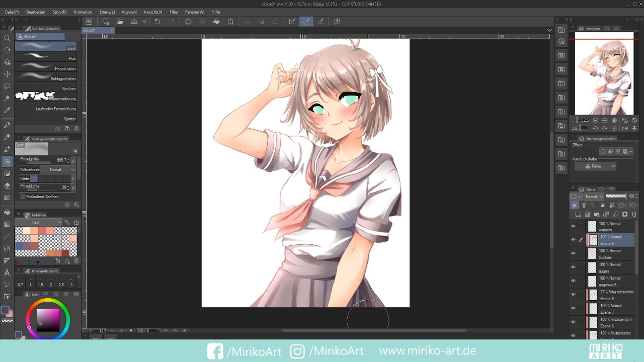Select the Schlagschatten sub tool

pyautogui.click(x=46, y=77)
